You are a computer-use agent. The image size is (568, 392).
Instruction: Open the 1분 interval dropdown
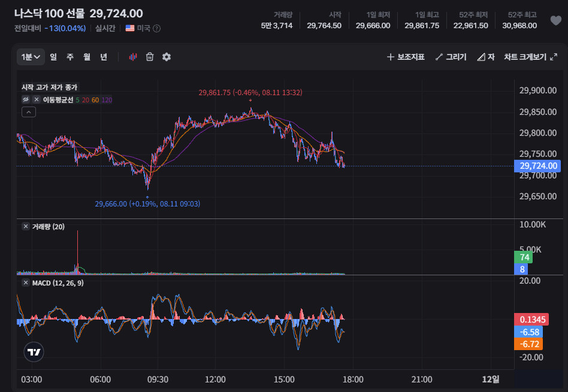(31, 57)
